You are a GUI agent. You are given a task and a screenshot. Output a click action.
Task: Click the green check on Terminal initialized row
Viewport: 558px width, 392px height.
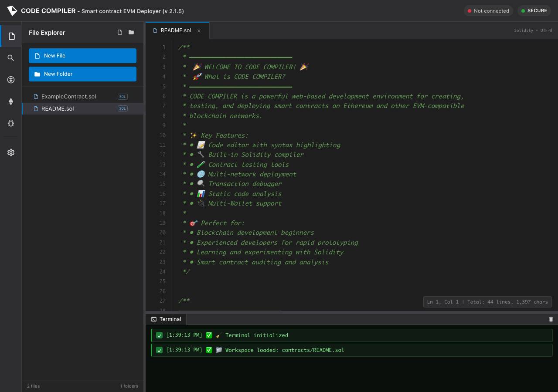point(159,335)
